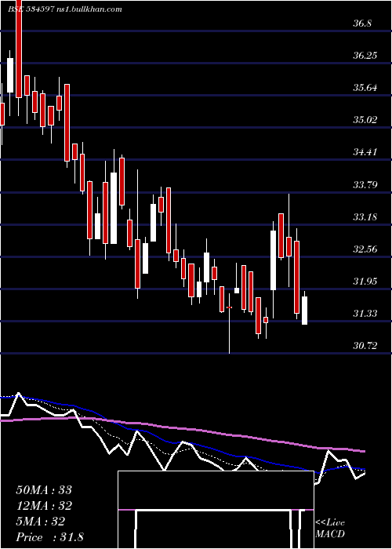Click the <<Live MACD label
The height and width of the screenshot is (549, 392).
[330, 528]
